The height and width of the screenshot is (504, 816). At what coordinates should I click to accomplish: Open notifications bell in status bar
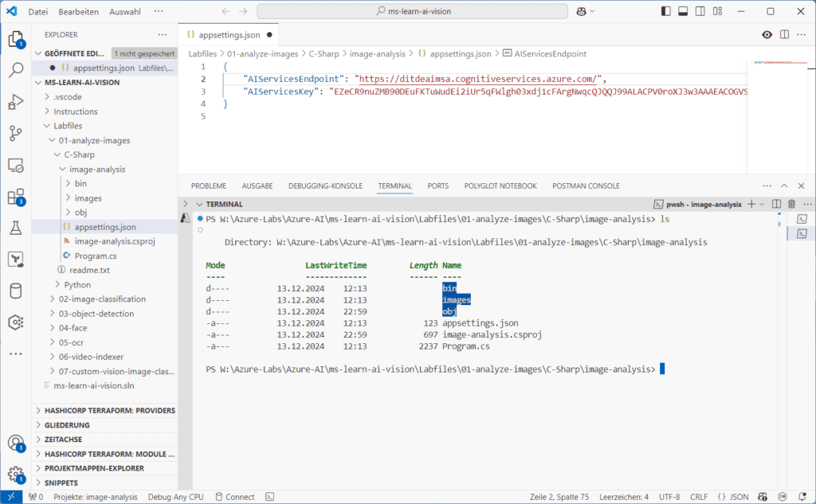click(x=802, y=497)
